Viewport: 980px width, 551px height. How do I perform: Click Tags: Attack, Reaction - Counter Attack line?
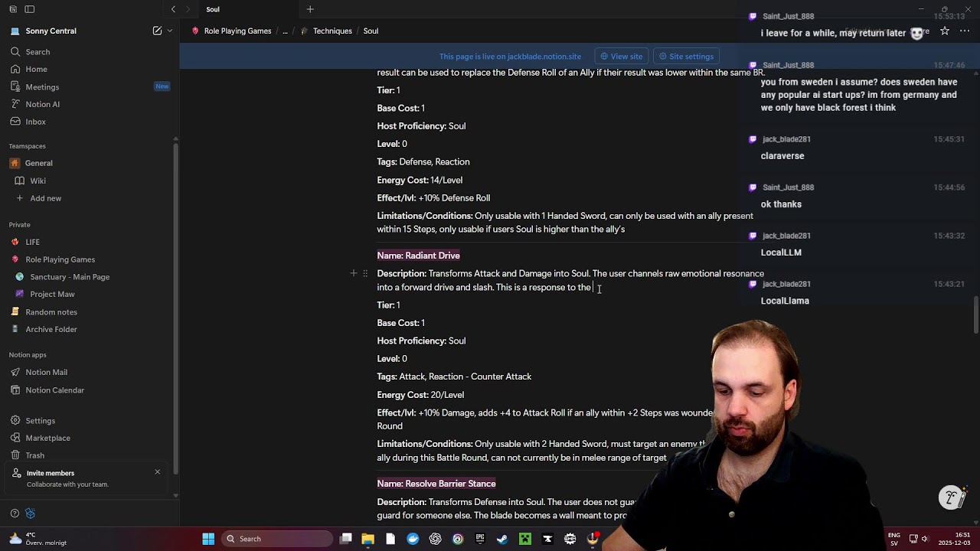tap(454, 377)
